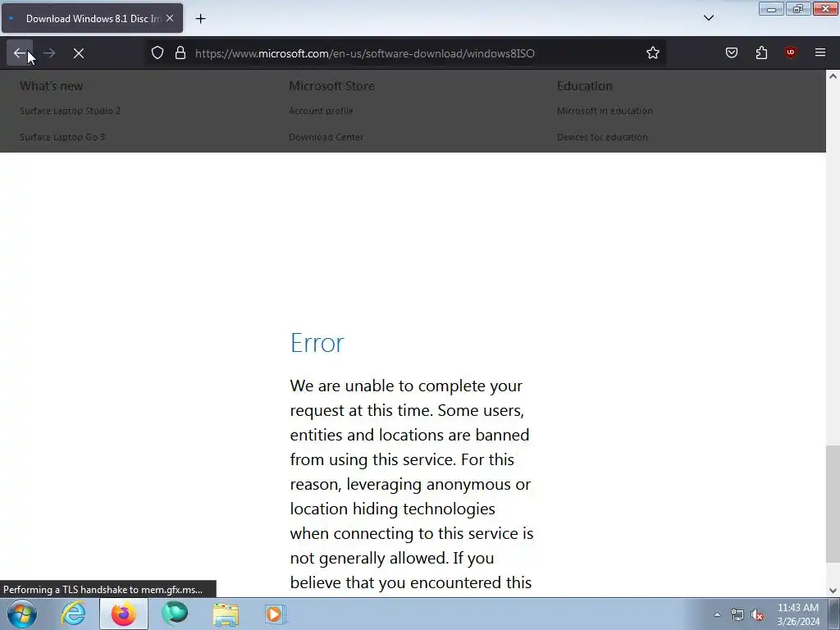Click the vertical scrollbar thumb
The image size is (840, 630).
tap(833, 504)
